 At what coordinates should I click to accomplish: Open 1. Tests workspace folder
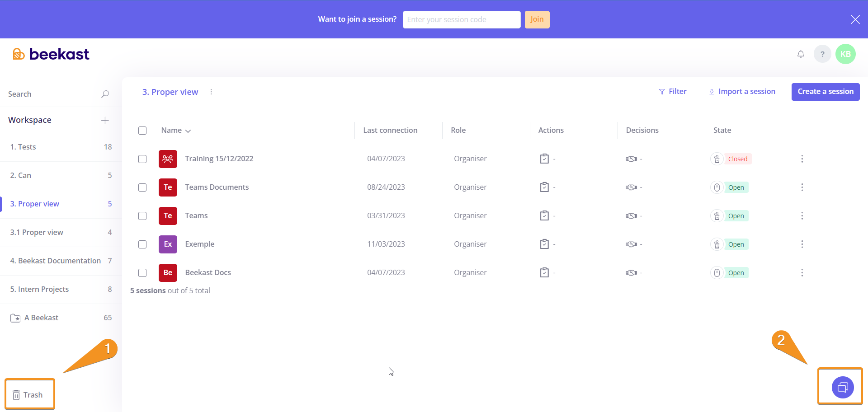pos(61,147)
